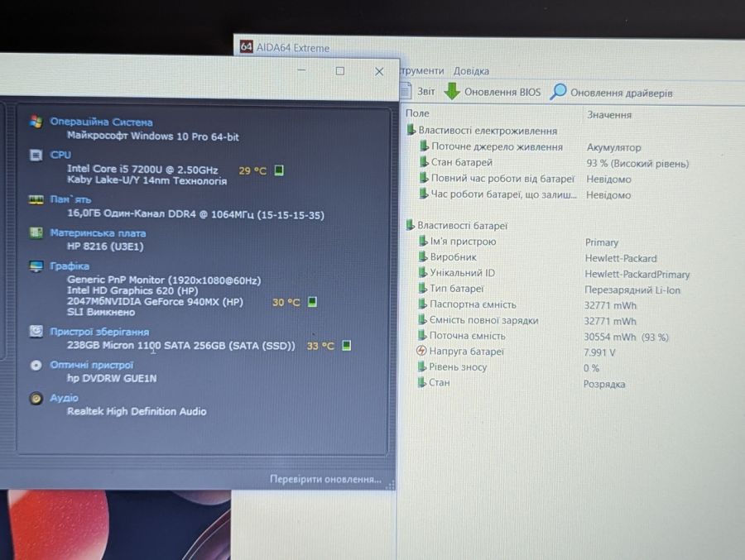Click the Напруга батареї lightning icon
Screen dimensions: 745x560
click(x=421, y=351)
